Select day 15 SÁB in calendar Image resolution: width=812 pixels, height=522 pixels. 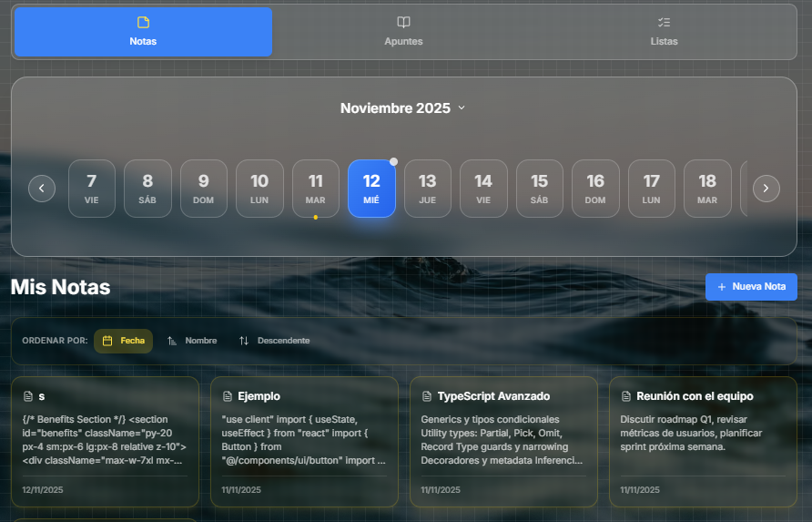click(539, 189)
